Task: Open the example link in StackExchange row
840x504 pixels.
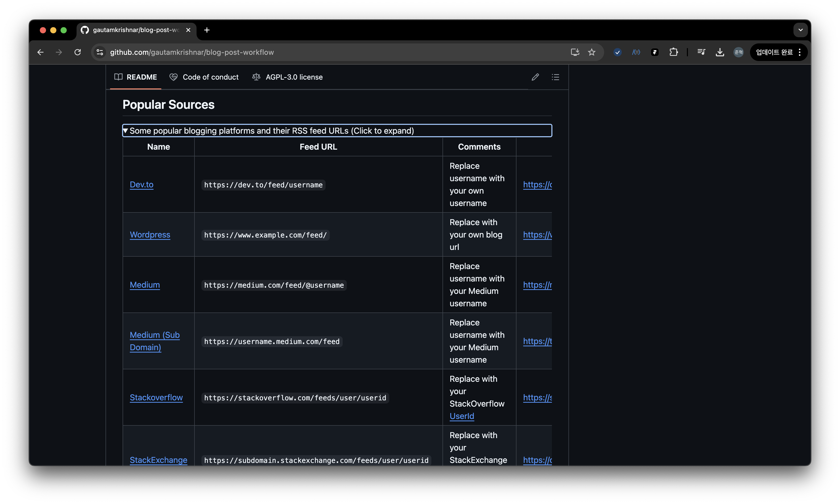Action: [537, 460]
